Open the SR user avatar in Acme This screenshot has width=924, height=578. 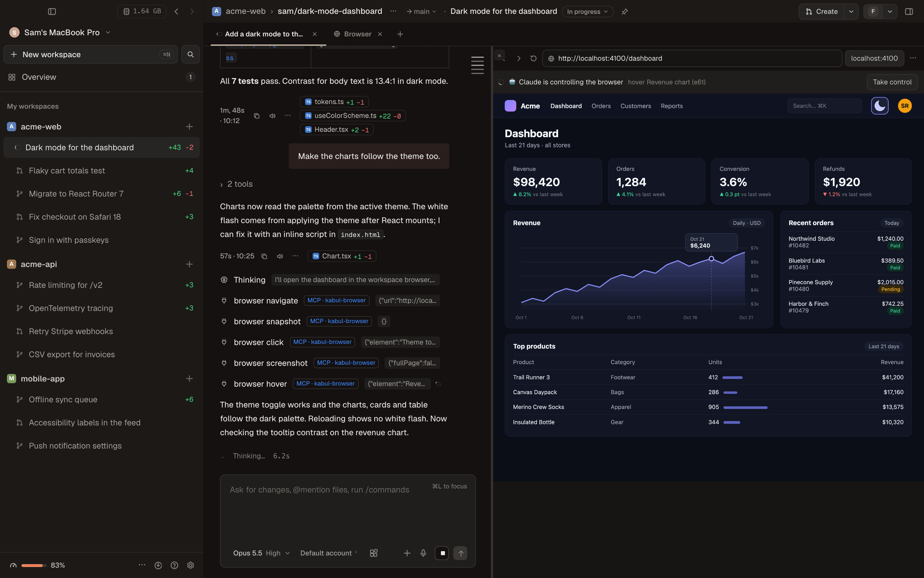(x=905, y=106)
